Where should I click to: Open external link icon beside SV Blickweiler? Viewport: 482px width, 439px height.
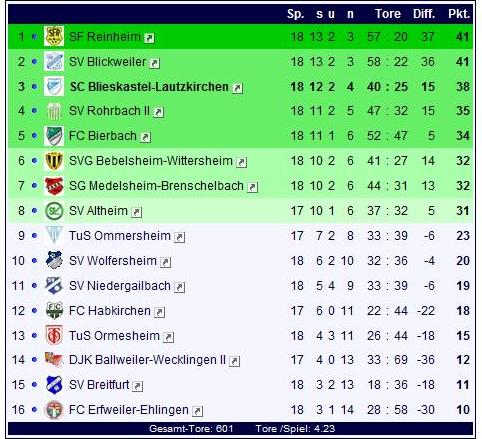coord(154,63)
